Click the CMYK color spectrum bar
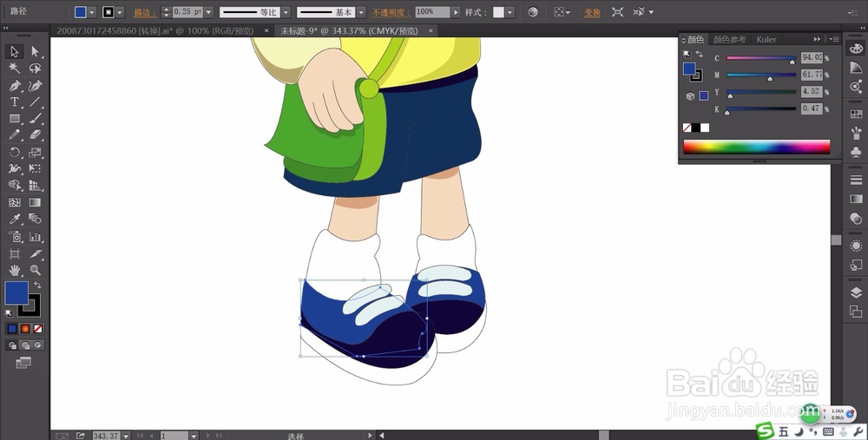This screenshot has width=868, height=440. coord(756,147)
